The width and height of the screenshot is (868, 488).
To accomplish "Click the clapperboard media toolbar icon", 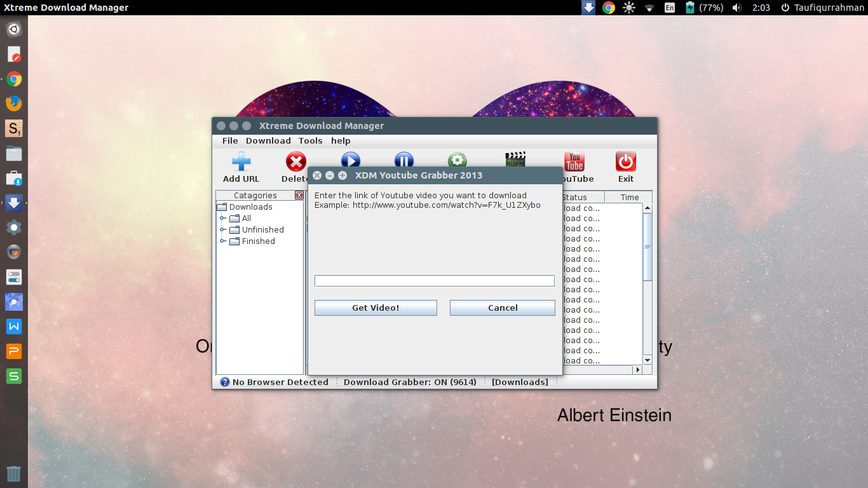I will pos(515,159).
